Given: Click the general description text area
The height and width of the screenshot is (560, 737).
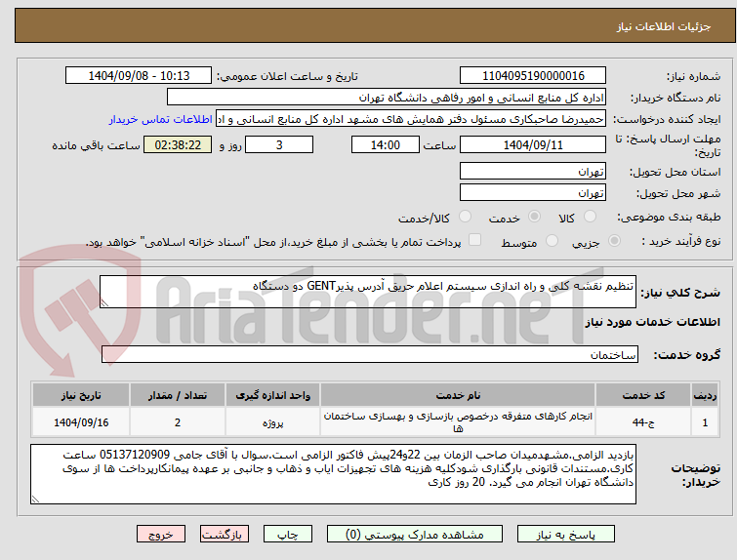Looking at the screenshot, I should click(x=368, y=292).
